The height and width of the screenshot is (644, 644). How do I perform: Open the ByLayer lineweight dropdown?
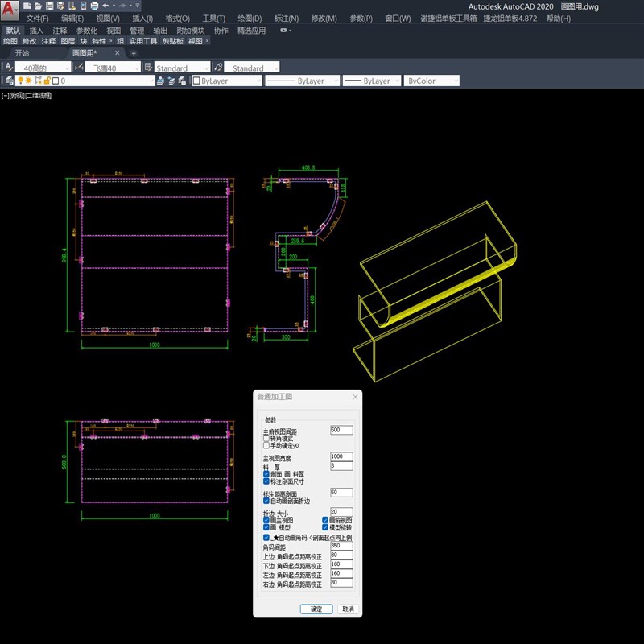397,81
